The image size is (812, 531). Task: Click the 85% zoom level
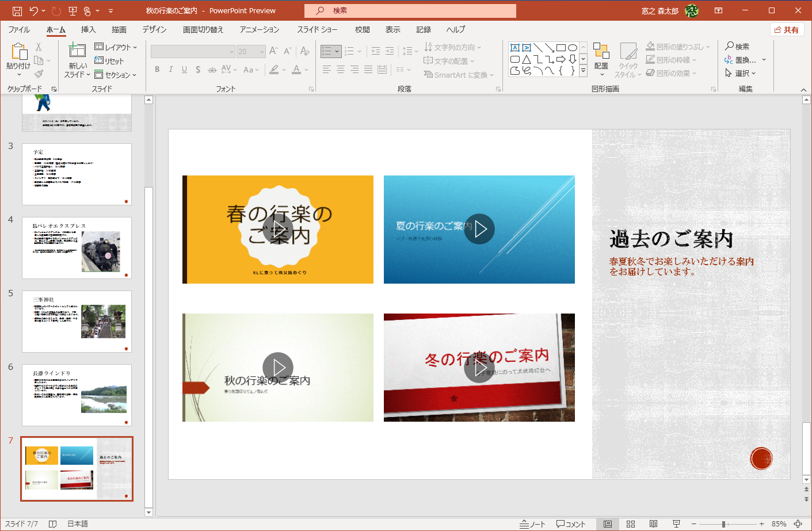pos(779,524)
